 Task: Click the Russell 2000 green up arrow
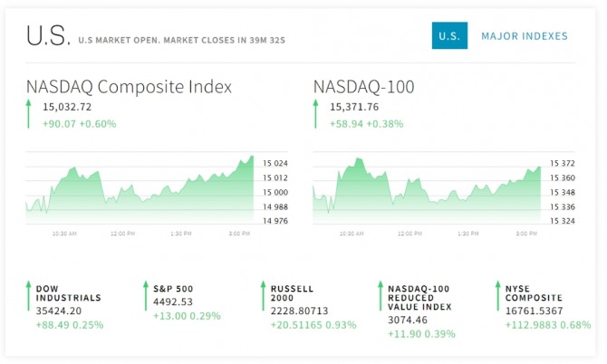263,296
